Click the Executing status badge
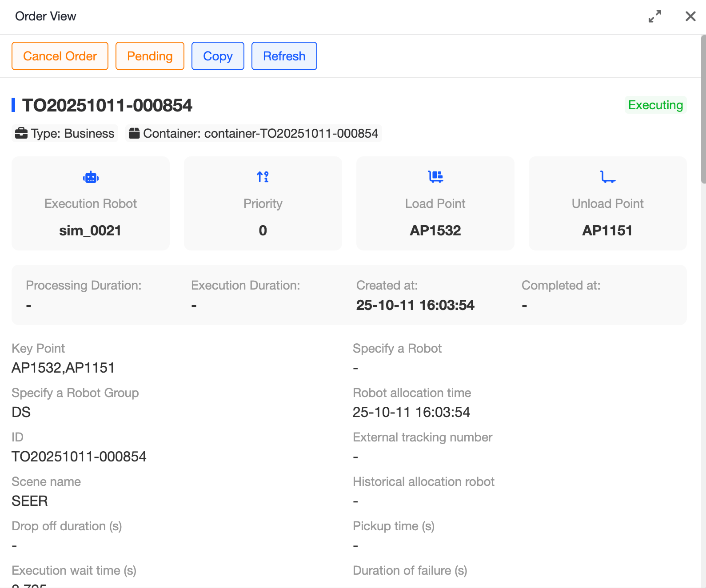Viewport: 706px width, 588px height. coord(655,105)
